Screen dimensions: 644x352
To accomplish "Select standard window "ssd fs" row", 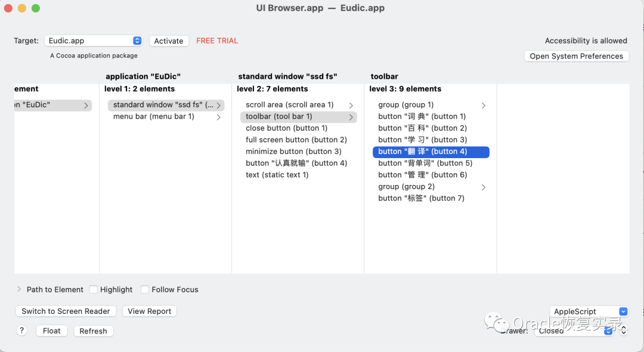I will 166,105.
